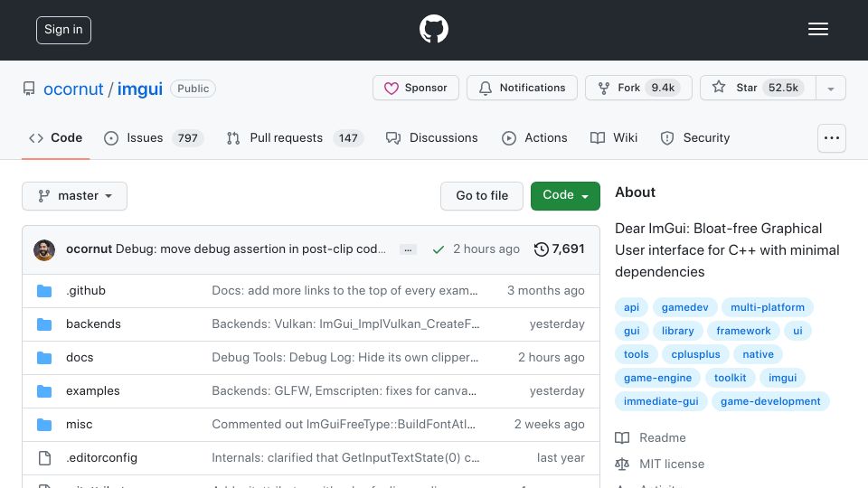Click the 'api' topic tag
This screenshot has height=488, width=868.
[632, 307]
